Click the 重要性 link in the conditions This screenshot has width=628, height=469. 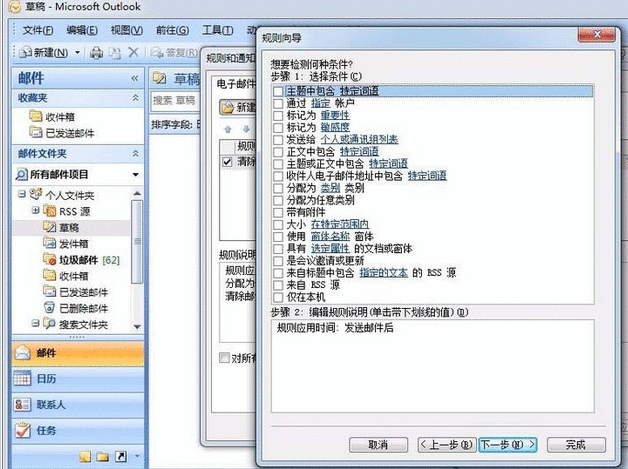(335, 115)
